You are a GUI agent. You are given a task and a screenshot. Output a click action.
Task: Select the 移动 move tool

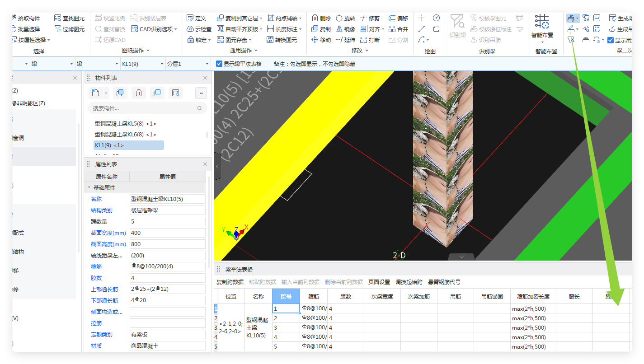click(x=321, y=40)
